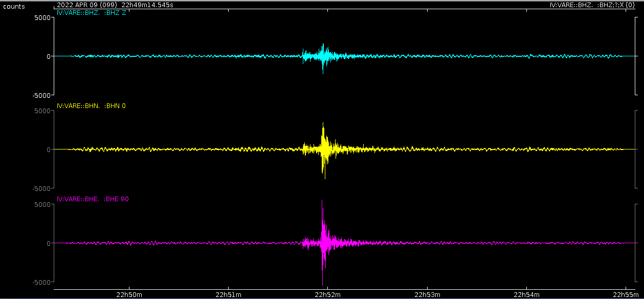Click the BHE east component peak arrival
Viewport: 644px width, 299px height.
click(x=322, y=243)
